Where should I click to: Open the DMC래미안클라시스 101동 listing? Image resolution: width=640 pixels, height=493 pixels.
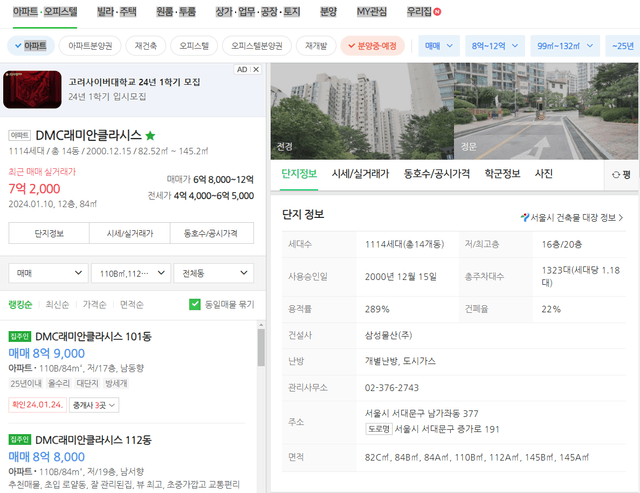(x=93, y=336)
